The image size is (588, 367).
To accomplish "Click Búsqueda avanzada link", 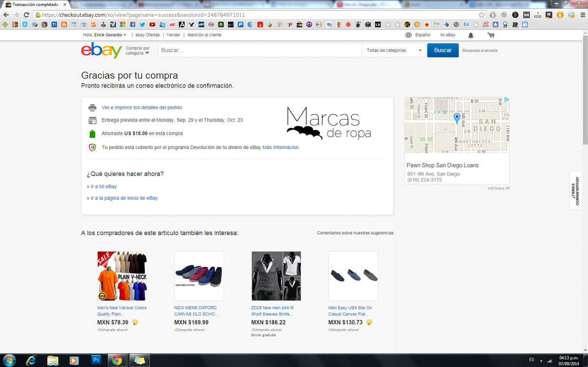I will click(x=480, y=50).
